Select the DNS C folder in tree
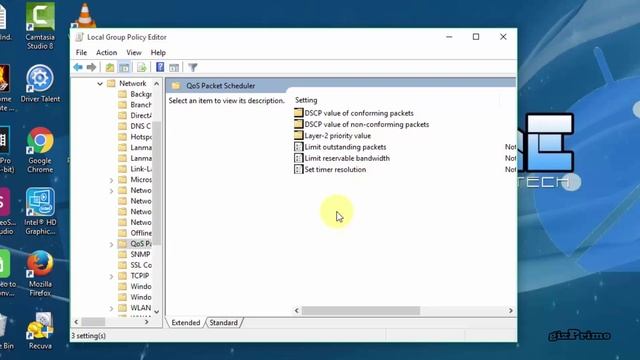 click(135, 126)
